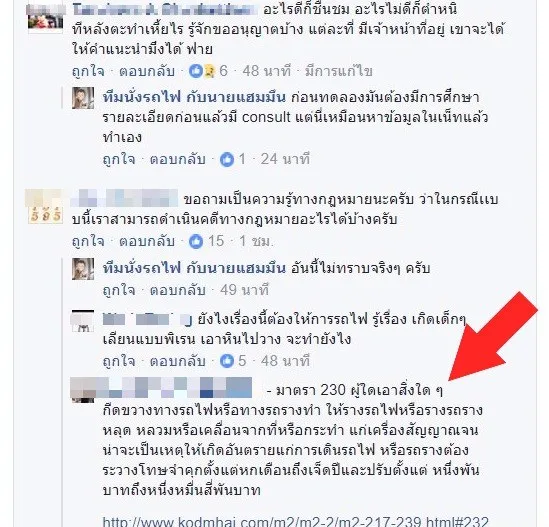549x527 pixels.
Task: Click ตอบกลับ under the first top comment
Action: [x=147, y=71]
